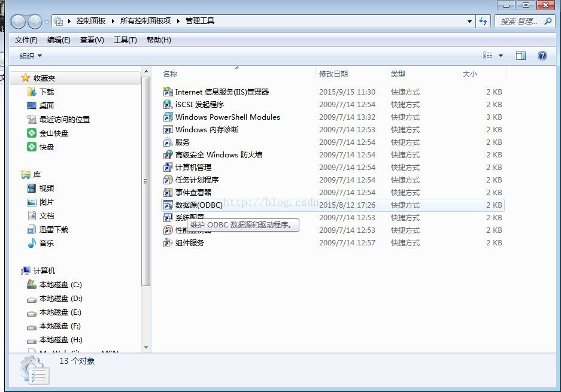This screenshot has height=392, width=561.
Task: Select 本地磁盘 (C:)
Action: click(x=54, y=285)
